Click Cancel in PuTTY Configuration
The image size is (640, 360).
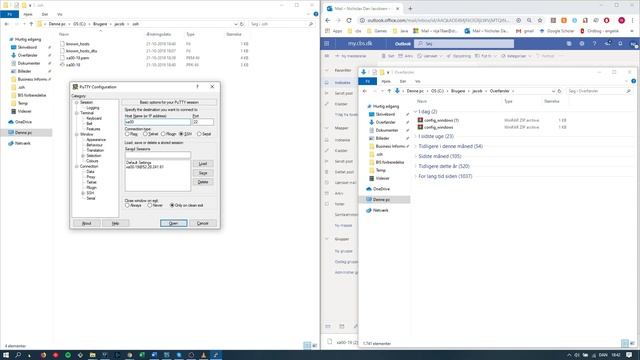[x=203, y=223]
